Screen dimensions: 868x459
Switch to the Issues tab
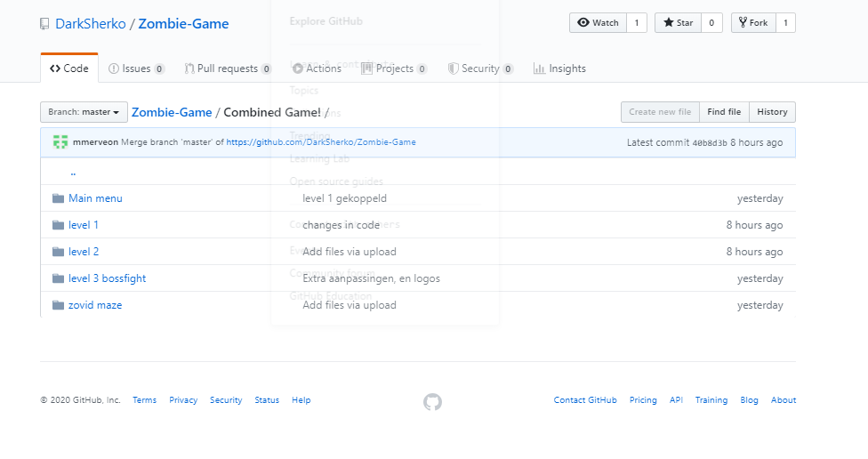coord(136,68)
